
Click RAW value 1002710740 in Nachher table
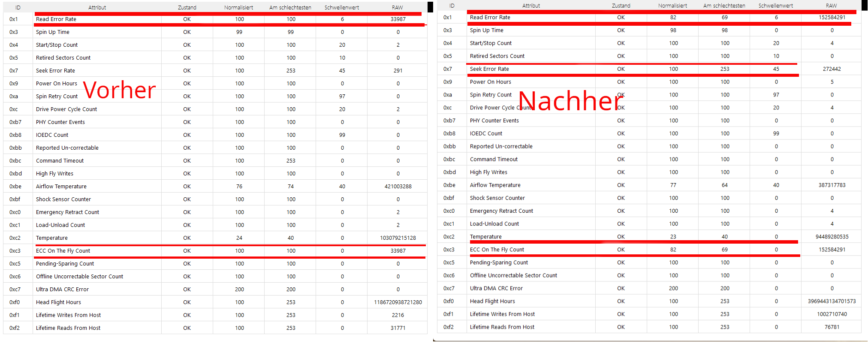click(832, 314)
